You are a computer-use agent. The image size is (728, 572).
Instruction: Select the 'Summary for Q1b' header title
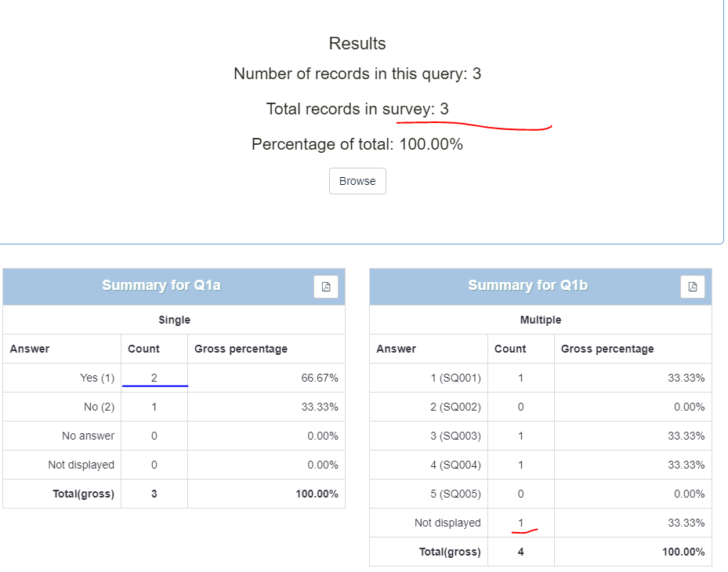pyautogui.click(x=527, y=285)
